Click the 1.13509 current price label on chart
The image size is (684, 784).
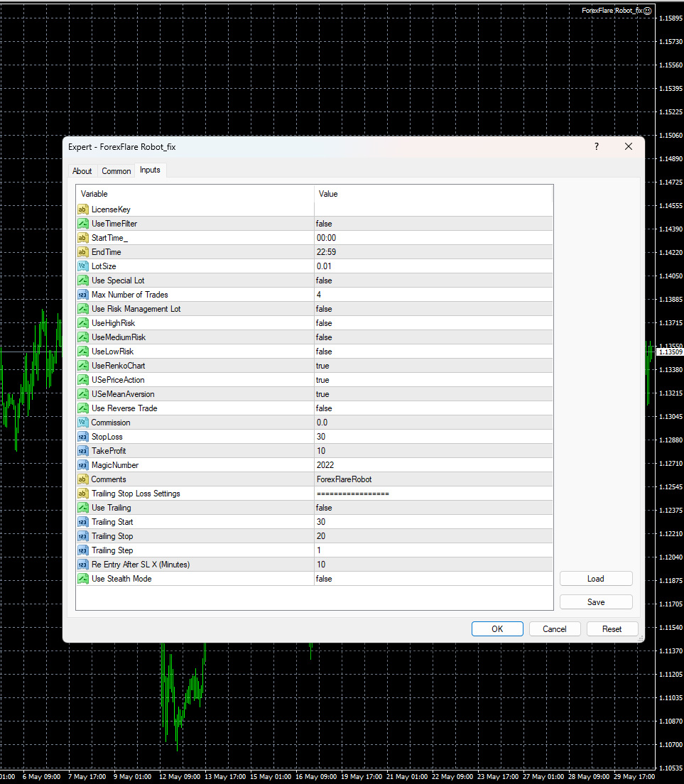[x=670, y=352]
